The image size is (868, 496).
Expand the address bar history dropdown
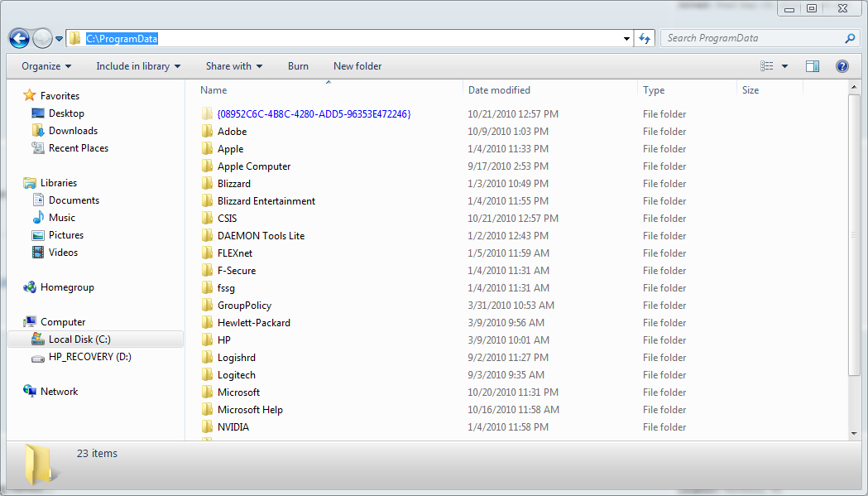click(626, 39)
